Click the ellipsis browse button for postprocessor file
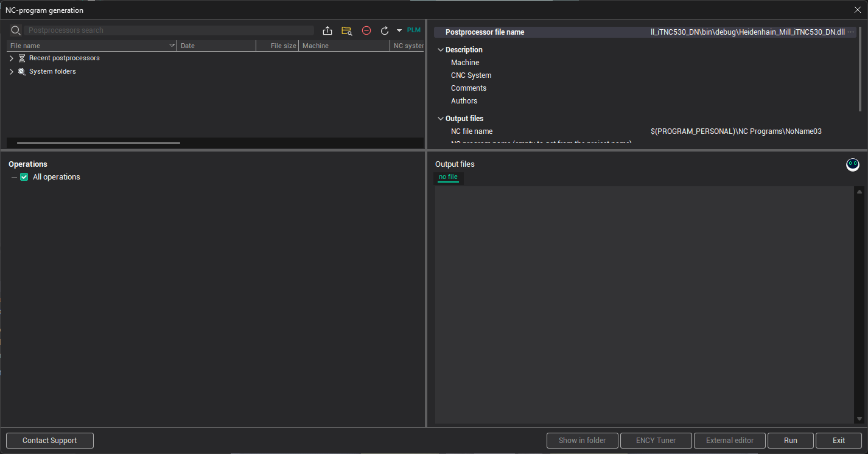The image size is (868, 454). pos(851,32)
